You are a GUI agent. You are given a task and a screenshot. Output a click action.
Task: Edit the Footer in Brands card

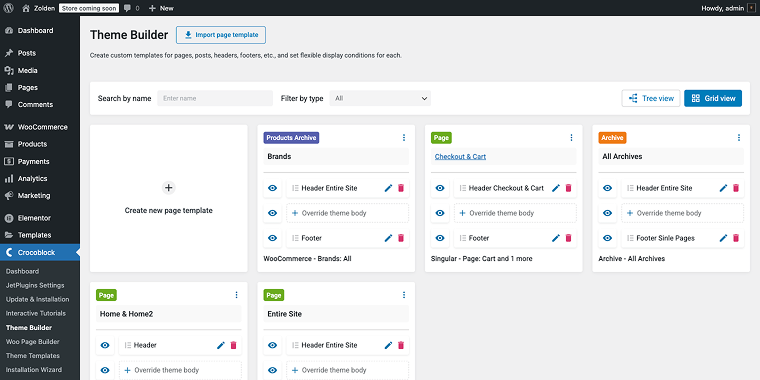coord(388,238)
